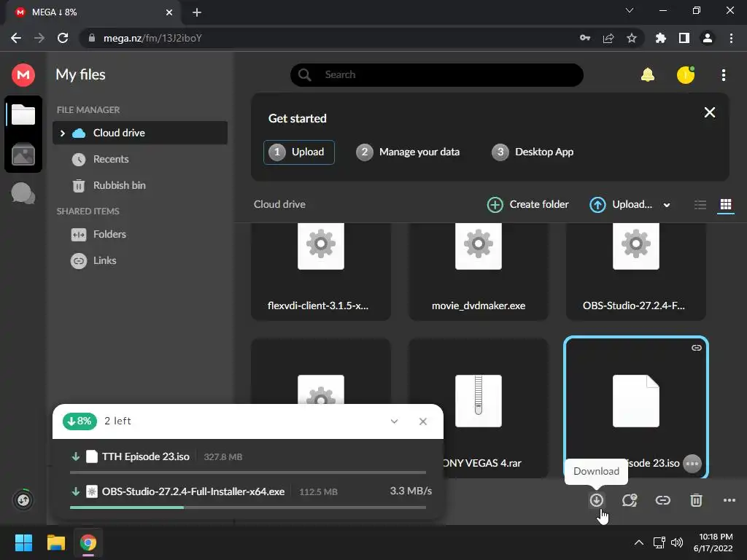This screenshot has height=560, width=747.
Task: Open Windows Start menu
Action: pyautogui.click(x=23, y=542)
